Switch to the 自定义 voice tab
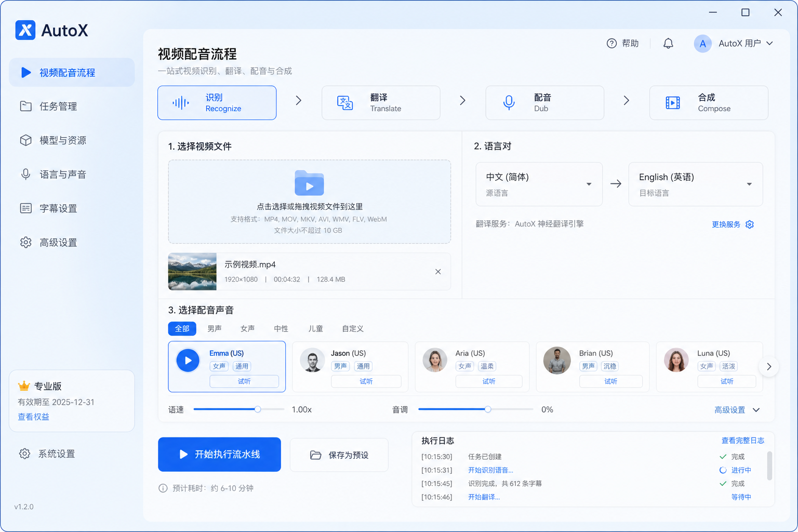 [x=353, y=329]
